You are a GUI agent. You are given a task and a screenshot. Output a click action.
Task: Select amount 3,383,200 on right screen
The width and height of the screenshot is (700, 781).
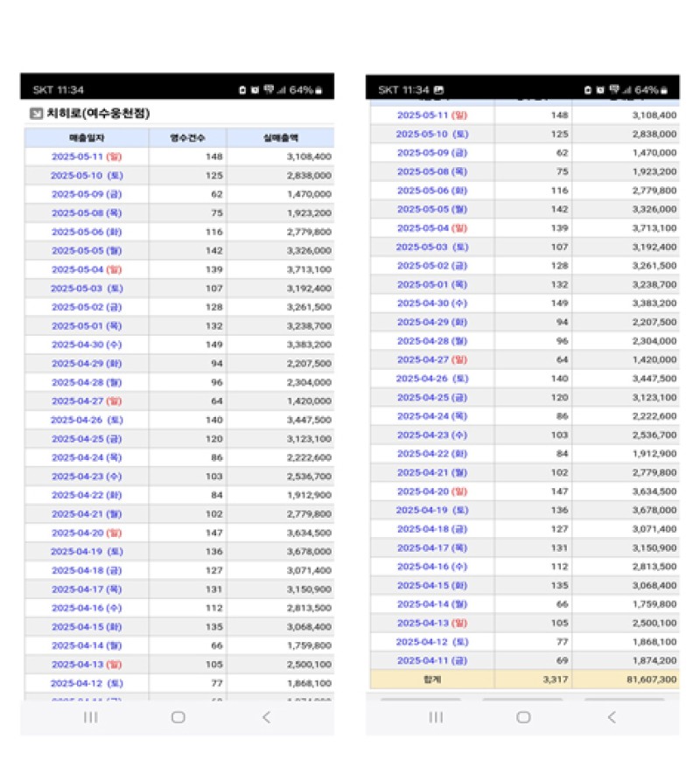(x=654, y=303)
